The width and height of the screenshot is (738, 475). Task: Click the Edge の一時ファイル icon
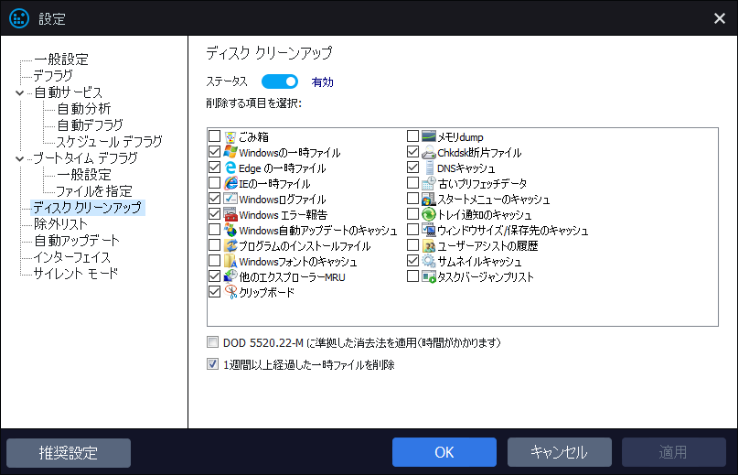point(230,168)
